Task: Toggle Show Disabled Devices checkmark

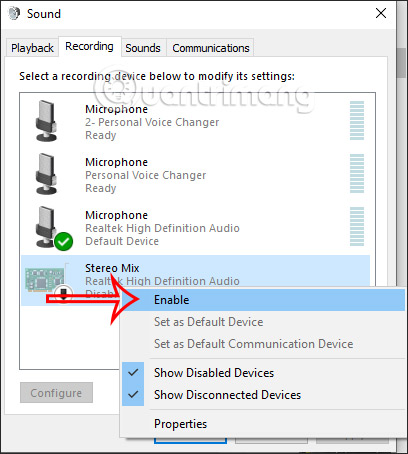Action: click(x=133, y=373)
